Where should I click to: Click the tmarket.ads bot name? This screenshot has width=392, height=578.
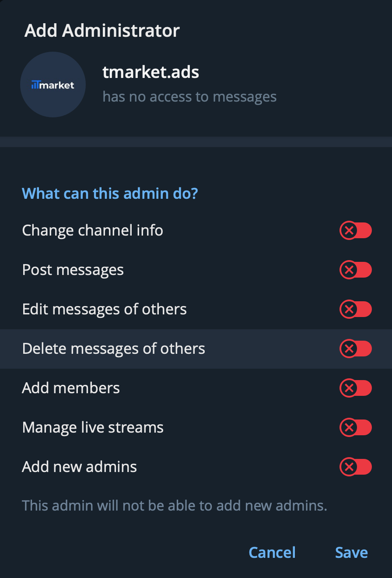[150, 72]
